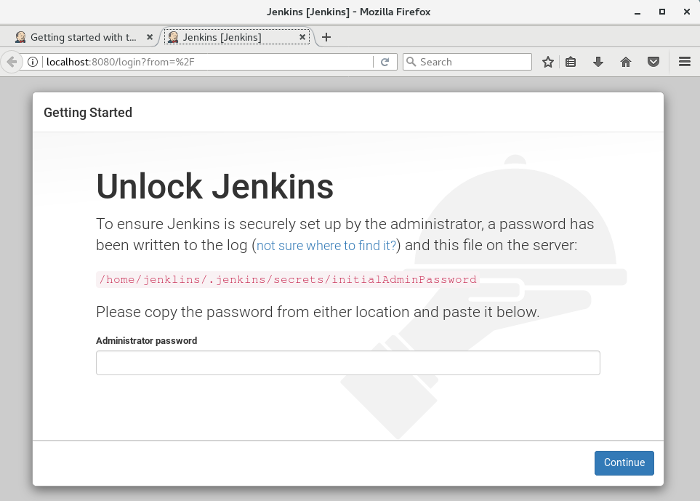Bookmark this page with the star icon
The height and width of the screenshot is (501, 700).
point(548,62)
